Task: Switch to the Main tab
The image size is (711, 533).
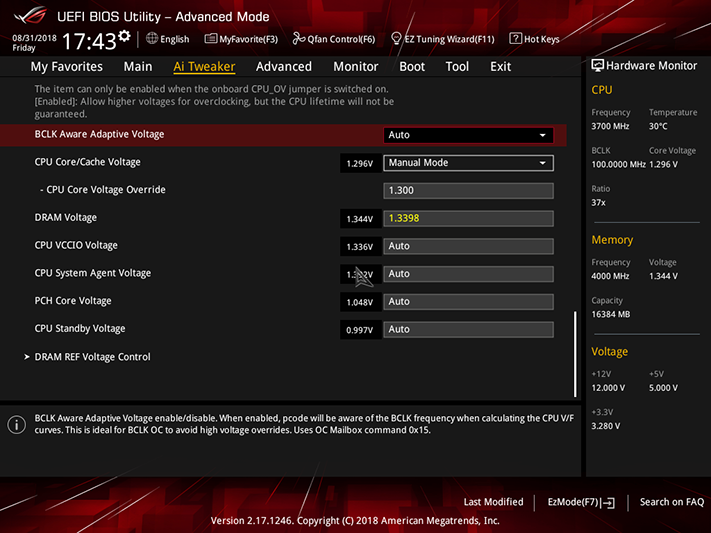Action: [138, 67]
